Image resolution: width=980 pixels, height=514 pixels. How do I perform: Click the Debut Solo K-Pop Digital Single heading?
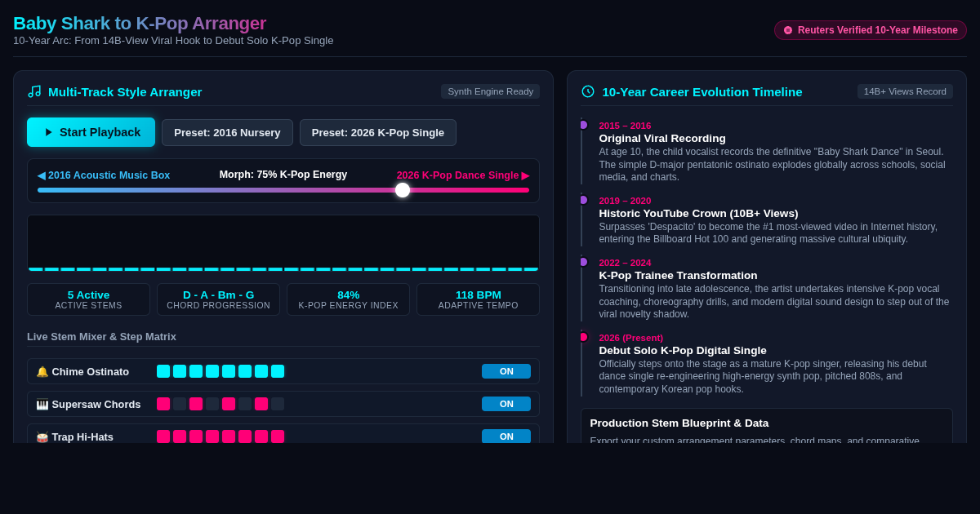(x=683, y=351)
